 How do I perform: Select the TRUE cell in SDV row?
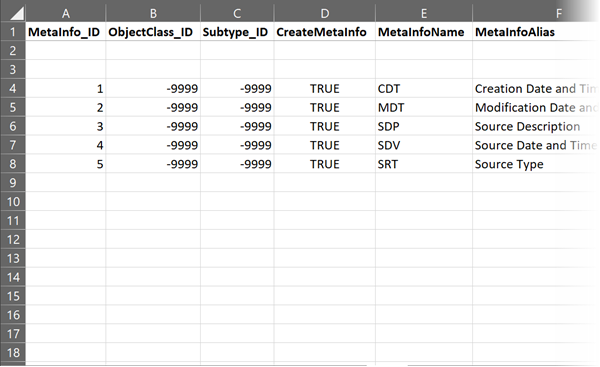pyautogui.click(x=324, y=145)
